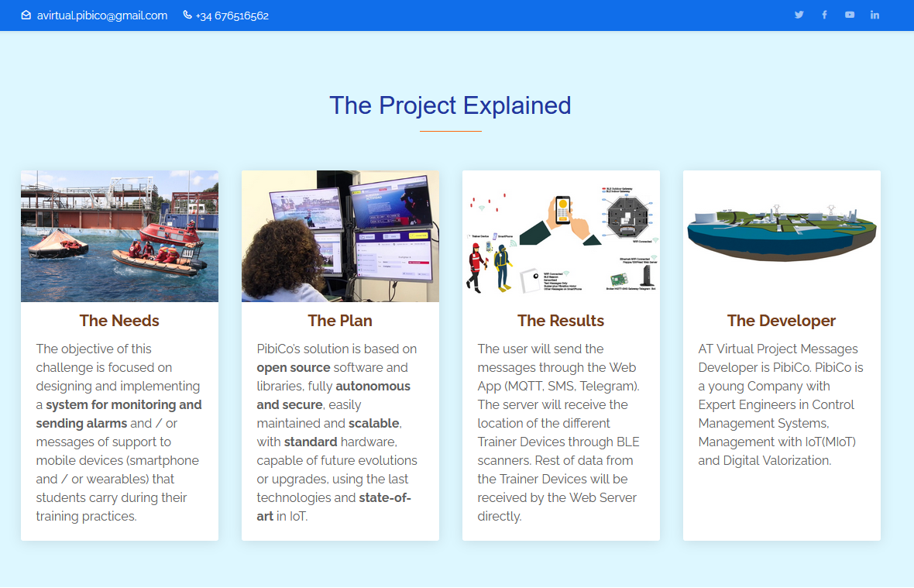Click the phone handset icon
914x588 pixels.
tap(187, 15)
